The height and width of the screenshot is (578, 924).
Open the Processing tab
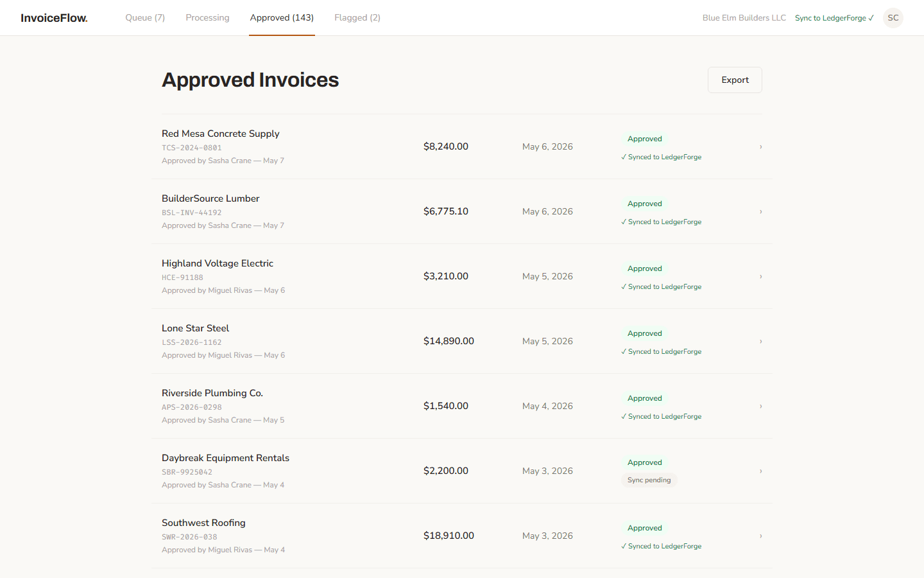coord(207,18)
